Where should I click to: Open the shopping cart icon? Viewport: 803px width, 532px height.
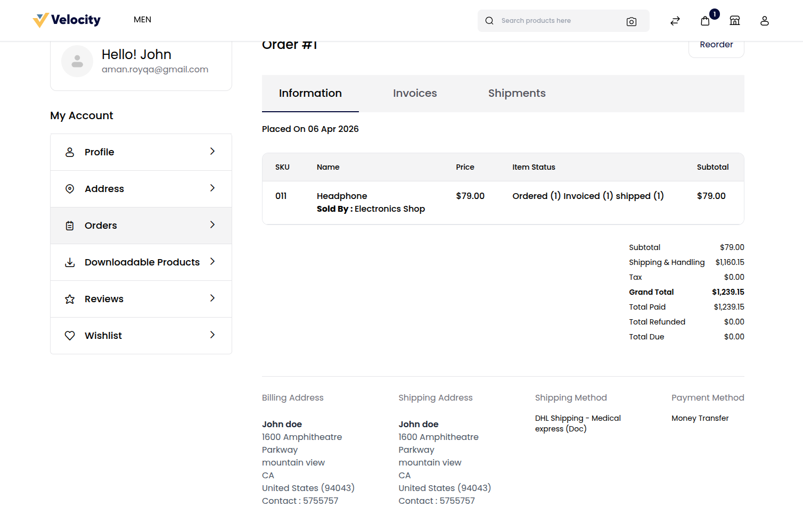click(704, 21)
